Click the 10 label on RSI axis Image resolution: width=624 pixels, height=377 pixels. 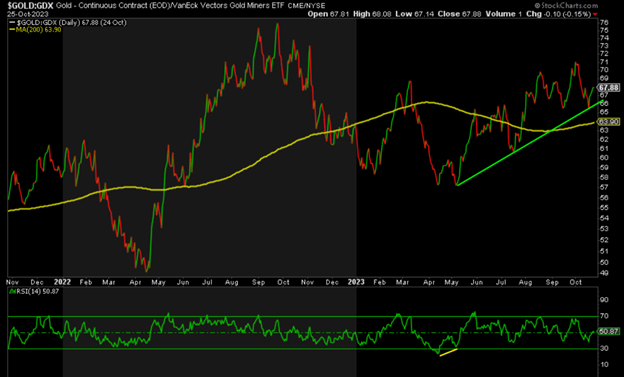coord(604,365)
